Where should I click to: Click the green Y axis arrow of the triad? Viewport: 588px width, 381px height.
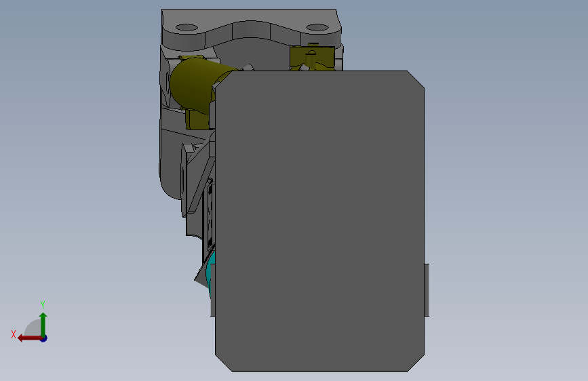tap(43, 324)
